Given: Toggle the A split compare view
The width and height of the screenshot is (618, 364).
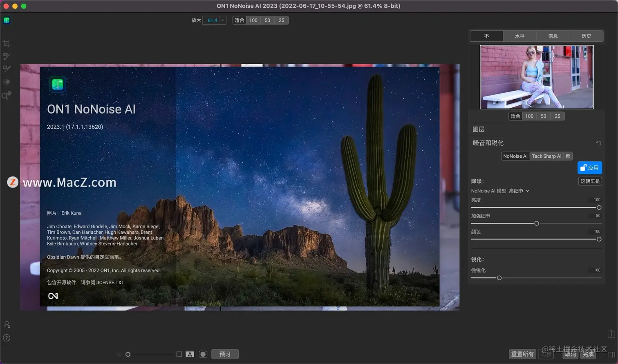Looking at the screenshot, I should click(x=190, y=354).
